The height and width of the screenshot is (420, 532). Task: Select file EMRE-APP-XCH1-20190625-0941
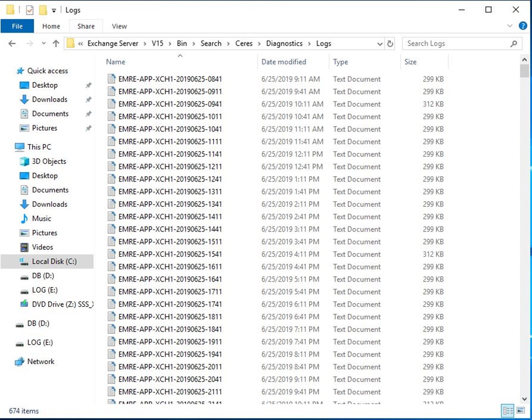pos(170,104)
